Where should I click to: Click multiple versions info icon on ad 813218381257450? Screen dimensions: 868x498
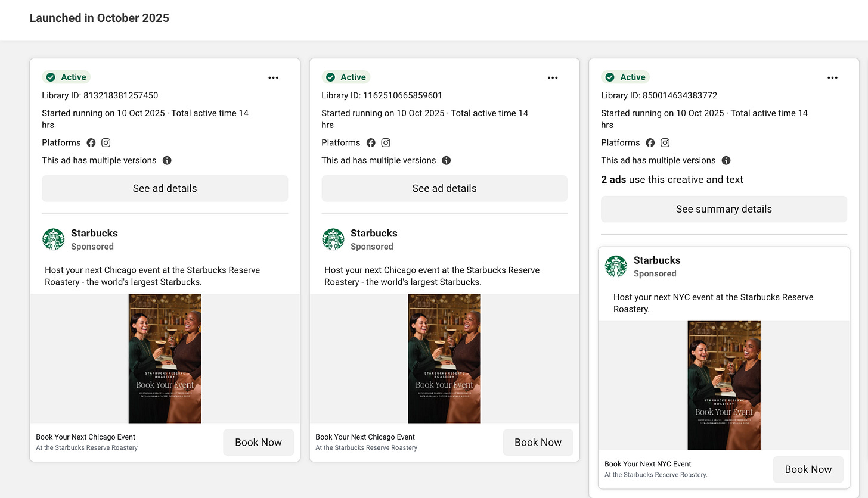pyautogui.click(x=167, y=160)
